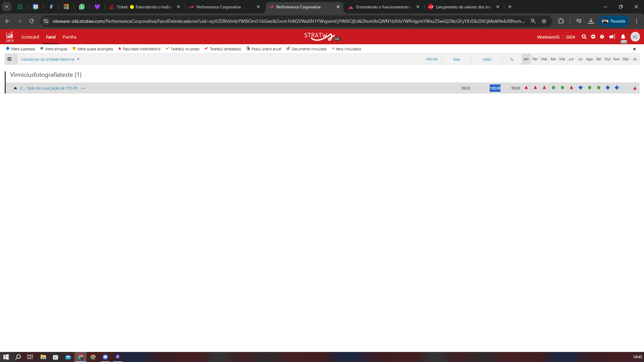This screenshot has width=644, height=362.
Task: Select the Jun month column
Action: pyautogui.click(x=571, y=59)
